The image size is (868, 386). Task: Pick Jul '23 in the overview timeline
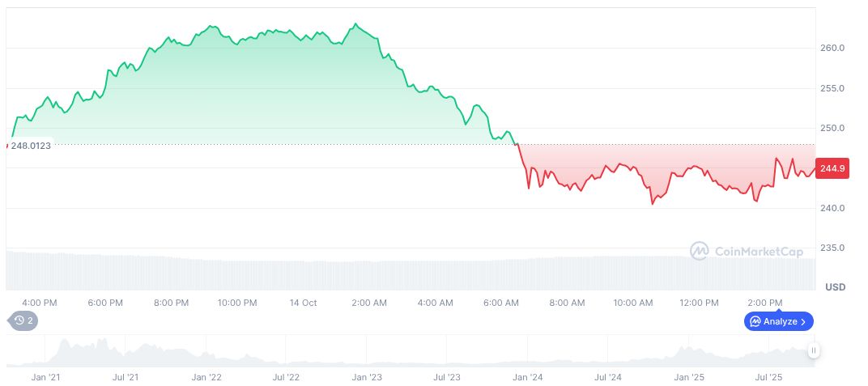(447, 377)
